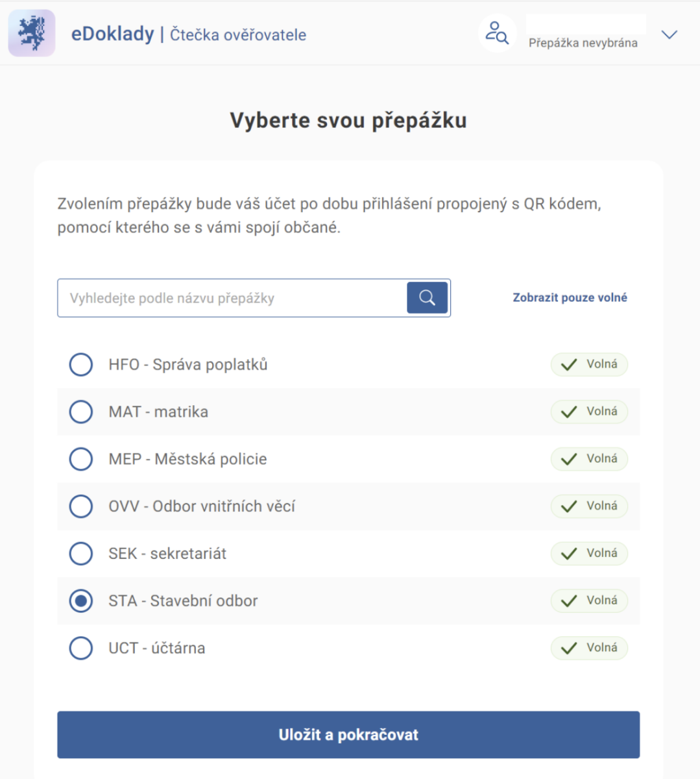Select OVV - Odbor vnitřních věcí option
700x779 pixels.
[x=81, y=506]
